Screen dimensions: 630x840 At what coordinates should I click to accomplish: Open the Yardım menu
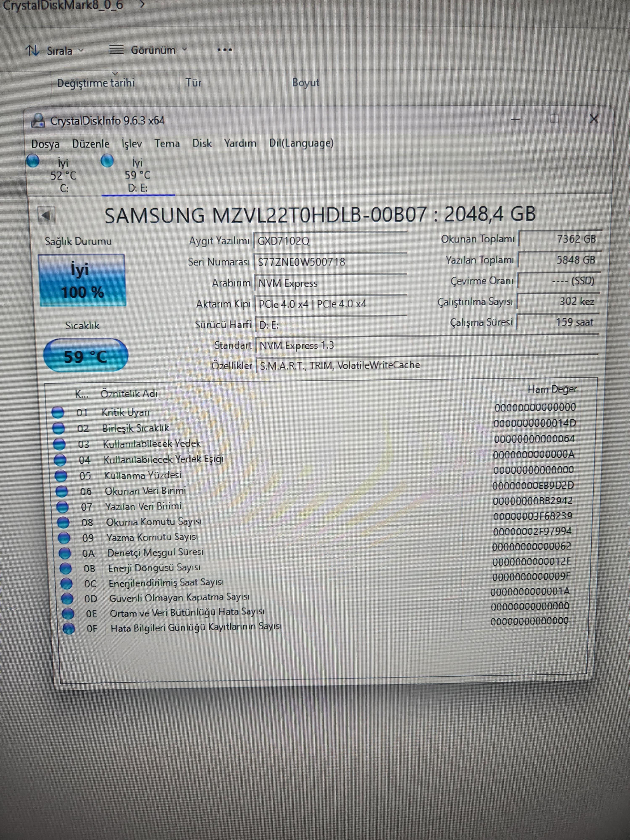(x=240, y=143)
